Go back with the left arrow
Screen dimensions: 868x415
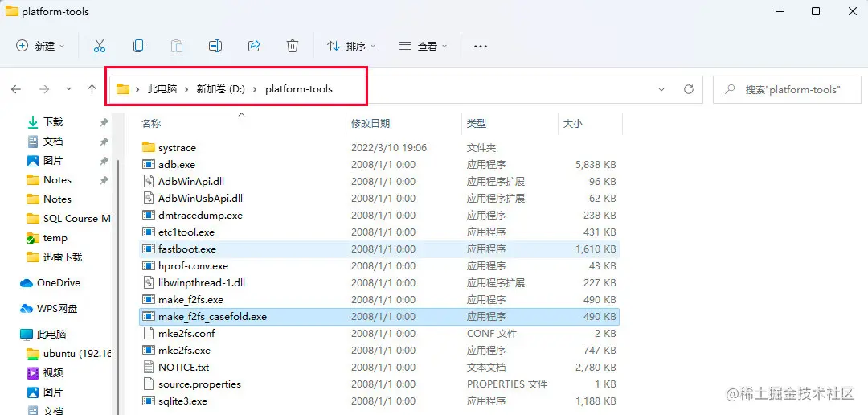[16, 89]
